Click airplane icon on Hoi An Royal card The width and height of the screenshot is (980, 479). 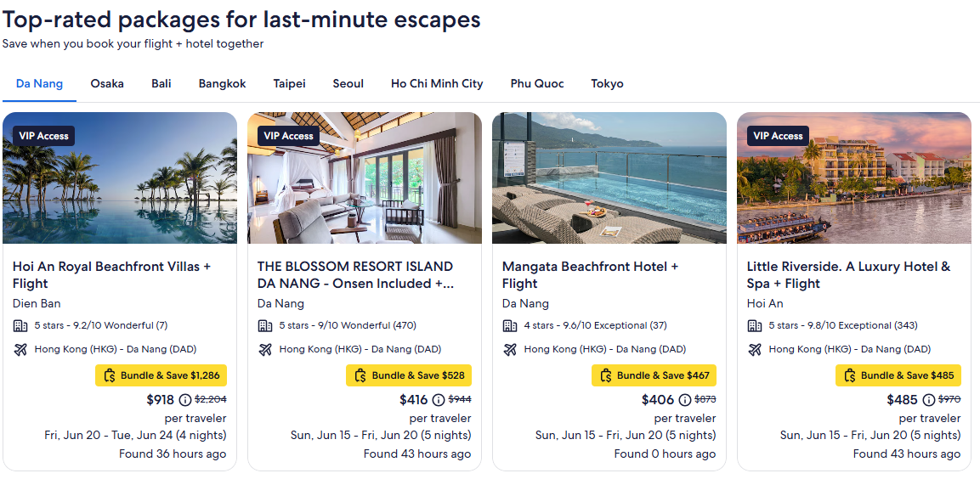coord(21,349)
